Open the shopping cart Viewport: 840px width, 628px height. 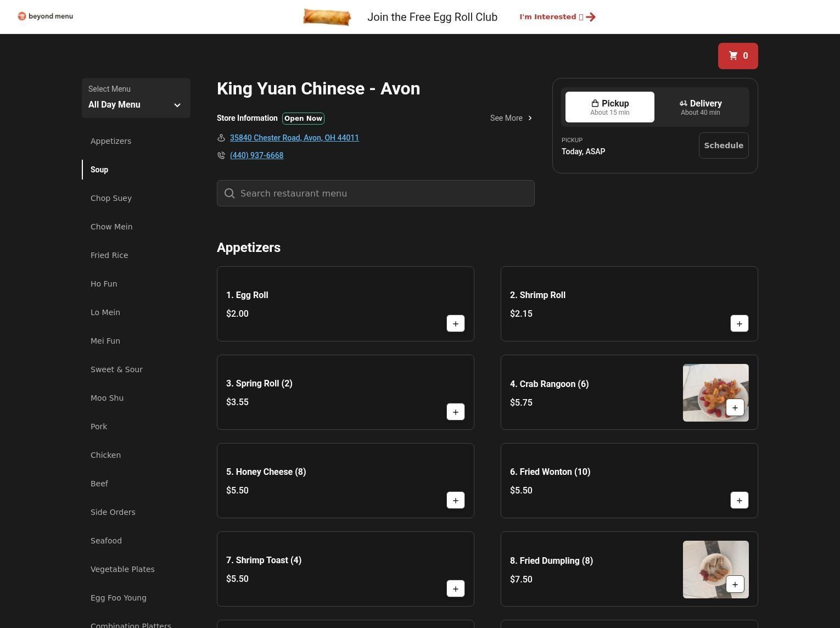click(737, 56)
